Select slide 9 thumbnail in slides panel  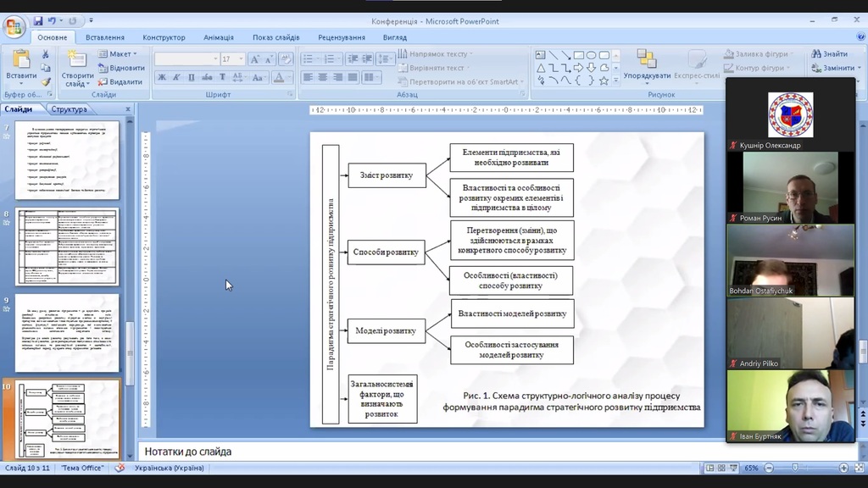click(67, 332)
